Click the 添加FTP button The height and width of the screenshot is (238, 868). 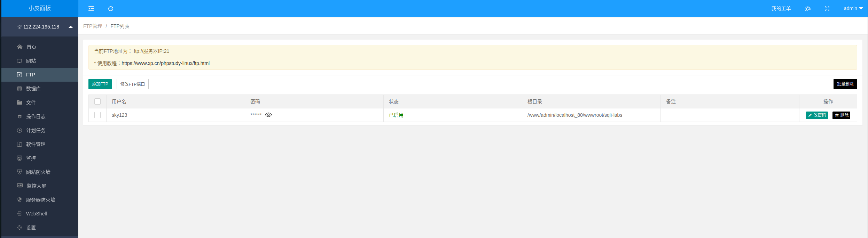pos(100,84)
